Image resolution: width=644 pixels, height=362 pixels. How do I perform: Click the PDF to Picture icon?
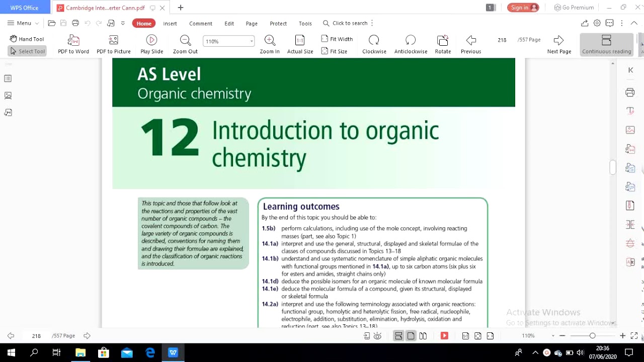click(x=114, y=40)
